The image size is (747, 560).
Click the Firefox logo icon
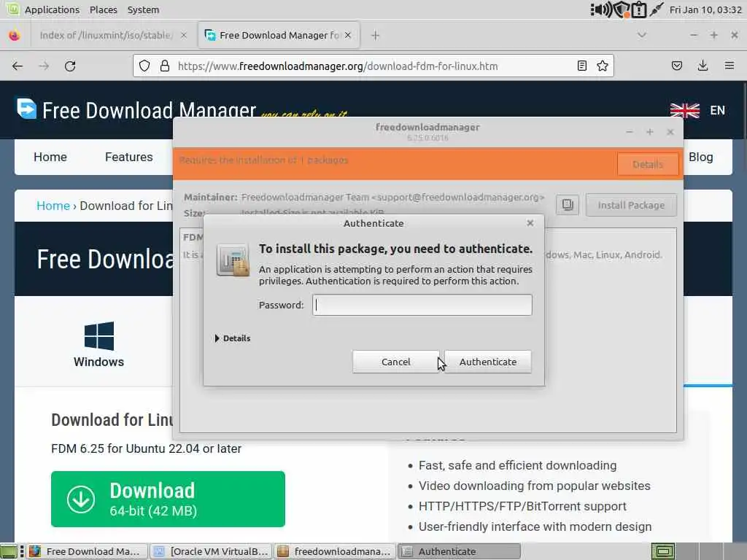[x=15, y=35]
